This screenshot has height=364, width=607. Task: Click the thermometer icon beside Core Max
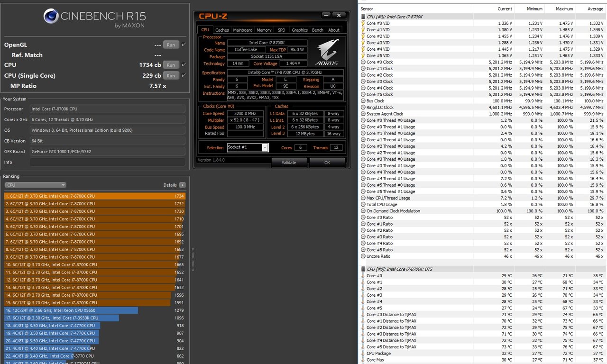click(x=363, y=360)
